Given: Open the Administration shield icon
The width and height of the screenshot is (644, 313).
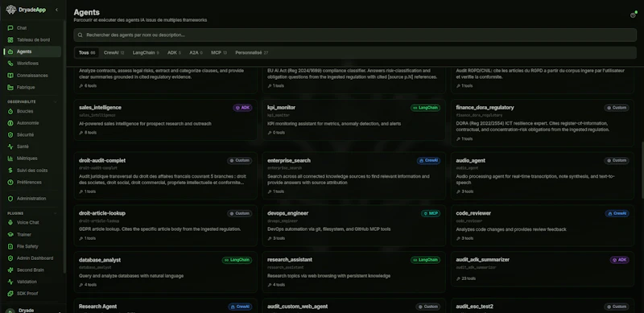Looking at the screenshot, I should pyautogui.click(x=10, y=199).
